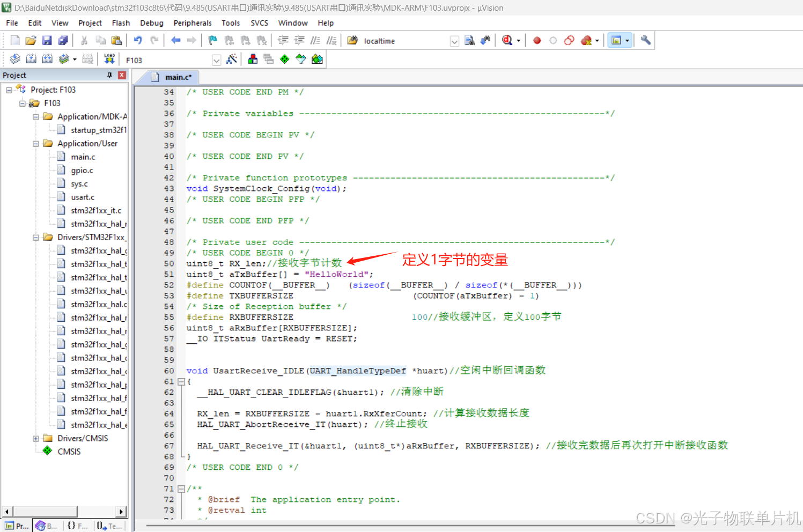Toggle a bookmark on the current line

tap(213, 41)
